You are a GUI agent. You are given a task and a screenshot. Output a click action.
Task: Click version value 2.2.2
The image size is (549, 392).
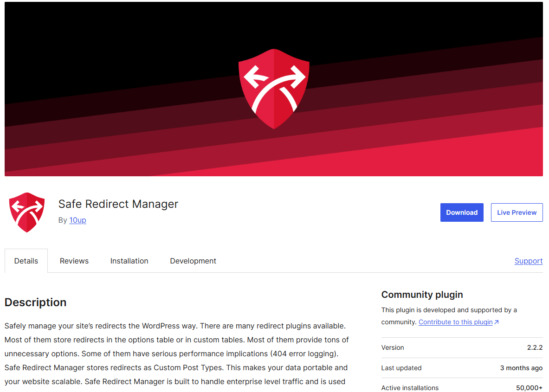[535, 347]
